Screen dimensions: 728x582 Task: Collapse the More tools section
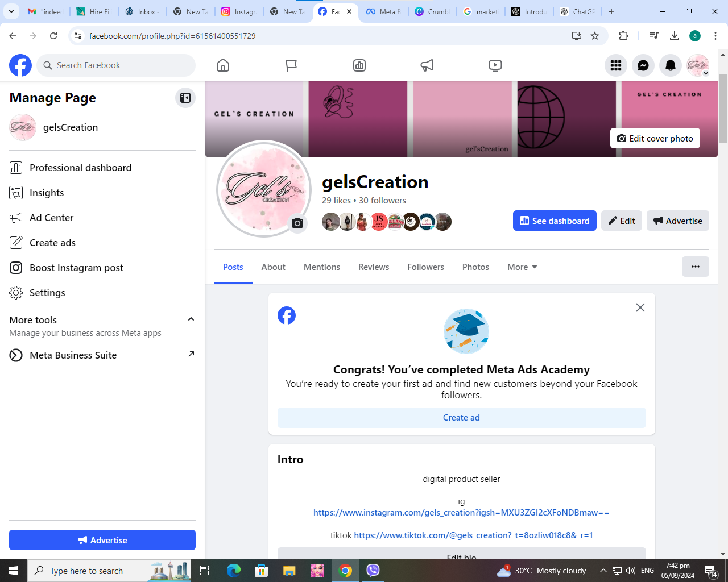191,319
